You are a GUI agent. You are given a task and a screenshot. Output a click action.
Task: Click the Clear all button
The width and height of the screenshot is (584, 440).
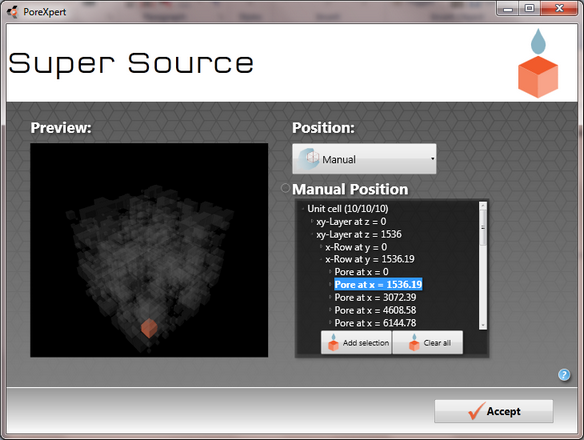tap(428, 342)
